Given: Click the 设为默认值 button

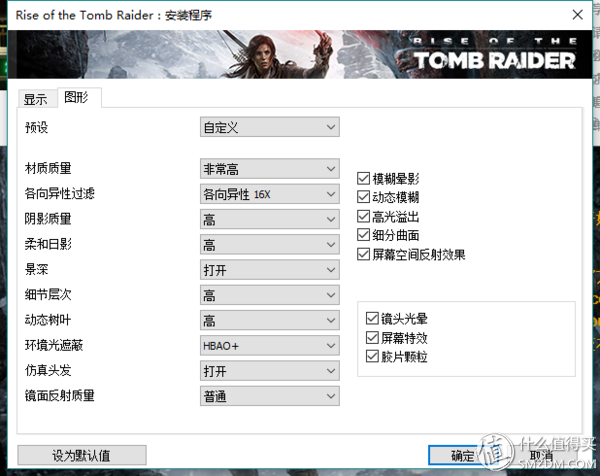Looking at the screenshot, I should tap(82, 455).
